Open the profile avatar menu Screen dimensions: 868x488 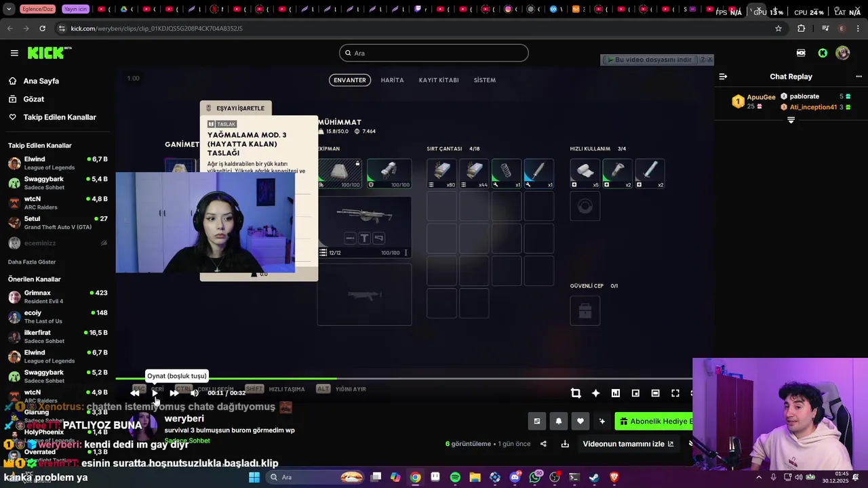point(843,53)
